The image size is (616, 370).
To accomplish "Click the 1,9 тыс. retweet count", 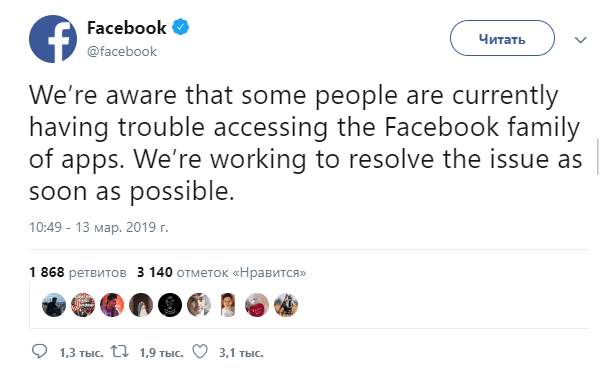I will click(x=161, y=353).
